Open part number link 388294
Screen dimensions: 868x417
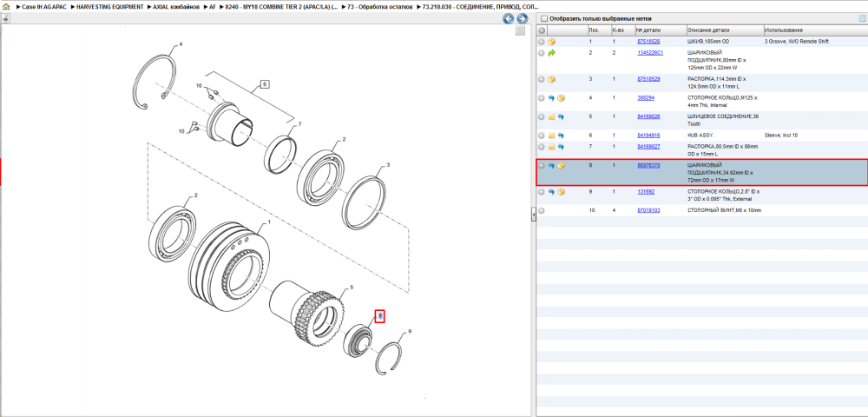click(646, 98)
